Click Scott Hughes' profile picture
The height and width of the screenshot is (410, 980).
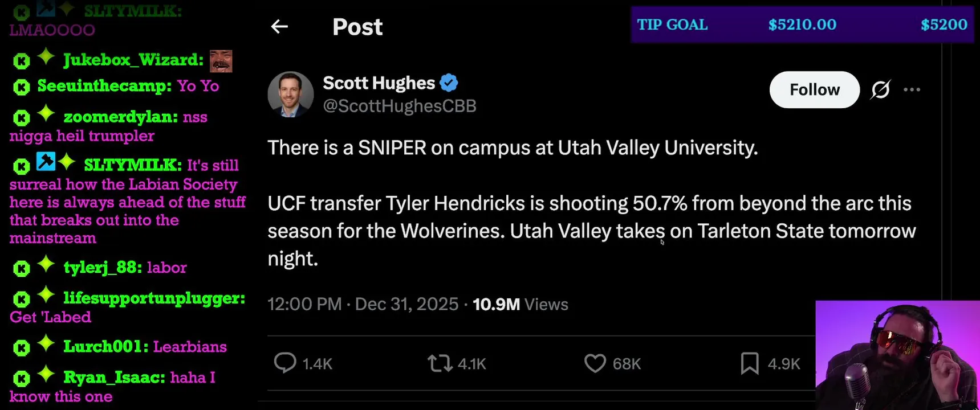[x=291, y=95]
